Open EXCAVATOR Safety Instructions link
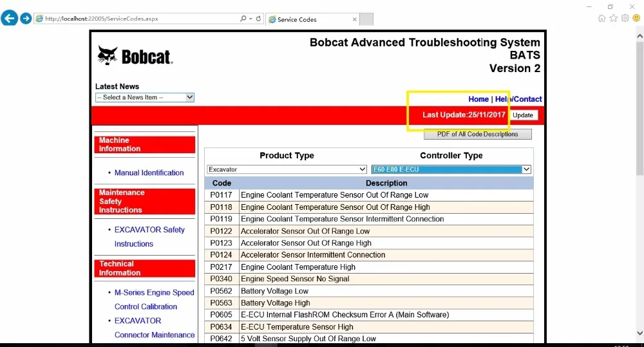 point(149,236)
